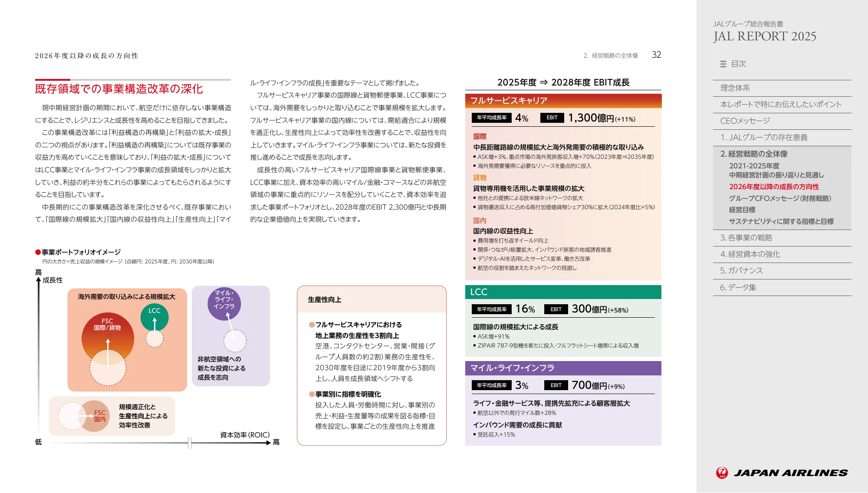Click the 1,300億円(+11%) EBIT value

pyautogui.click(x=602, y=118)
